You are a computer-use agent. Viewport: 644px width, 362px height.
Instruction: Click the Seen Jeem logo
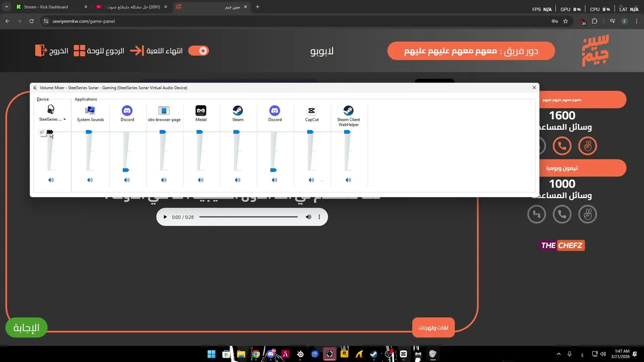tap(596, 50)
